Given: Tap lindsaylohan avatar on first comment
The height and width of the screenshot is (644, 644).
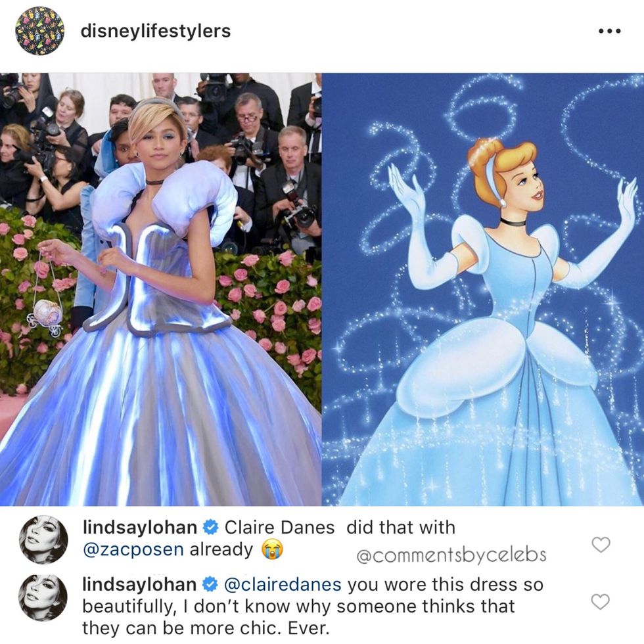Looking at the screenshot, I should click(x=43, y=540).
